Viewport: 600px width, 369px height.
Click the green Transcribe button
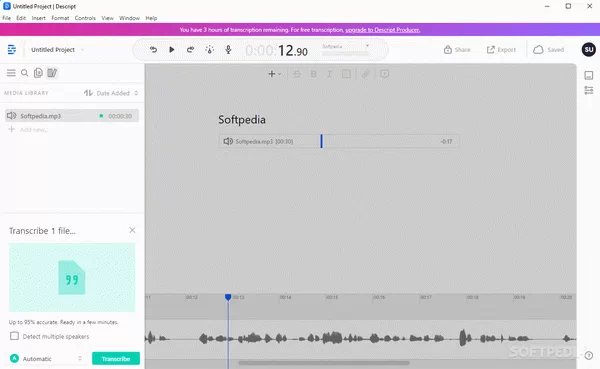point(116,359)
